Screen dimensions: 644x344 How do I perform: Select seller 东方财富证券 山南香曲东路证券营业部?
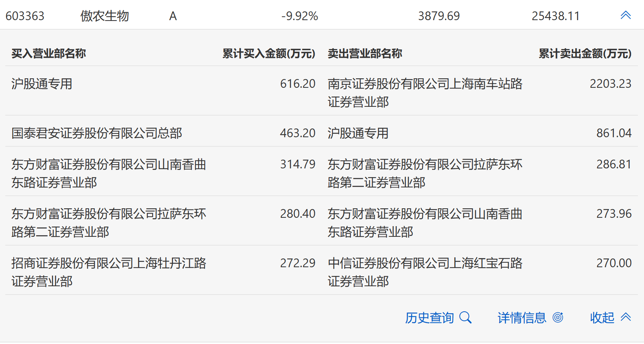pyautogui.click(x=425, y=223)
